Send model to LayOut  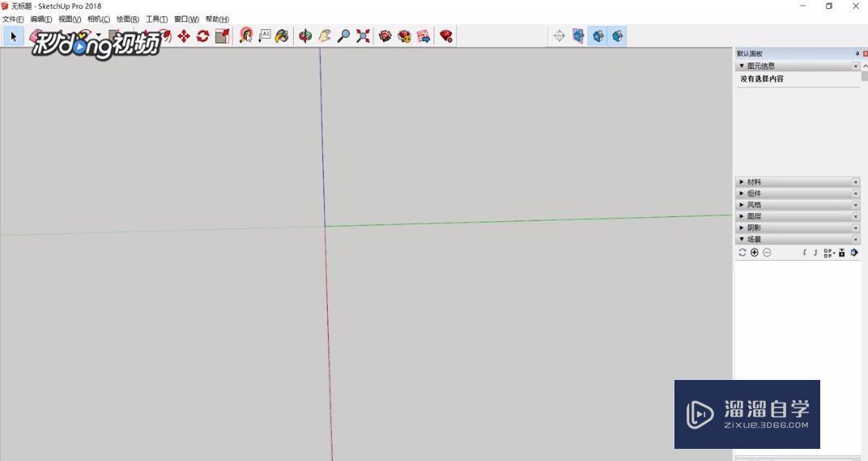click(x=423, y=36)
